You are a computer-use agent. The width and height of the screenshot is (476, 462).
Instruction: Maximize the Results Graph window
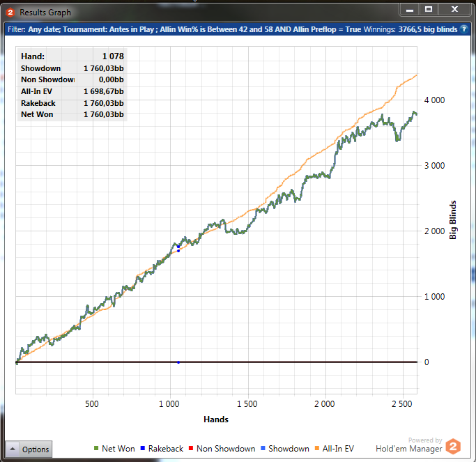(429, 10)
